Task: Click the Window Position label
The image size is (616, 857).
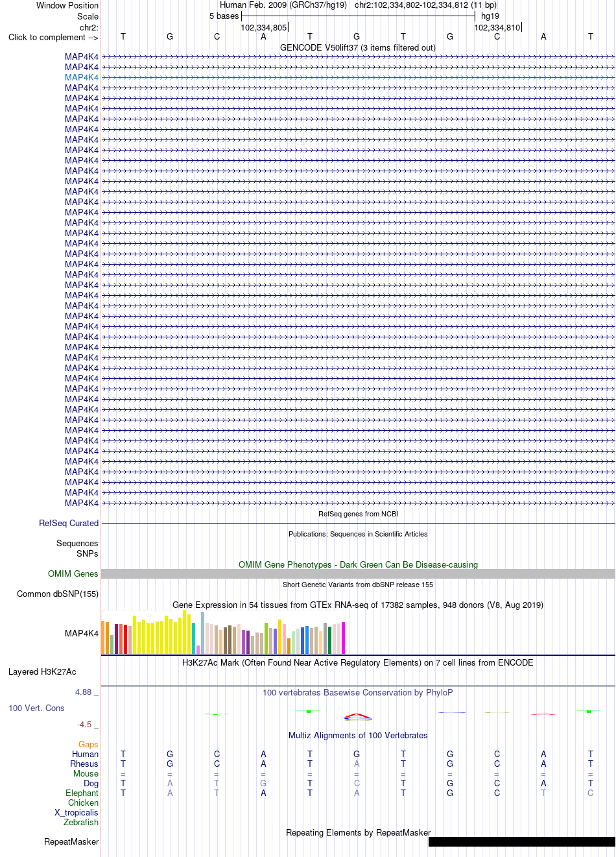Action: (x=67, y=5)
